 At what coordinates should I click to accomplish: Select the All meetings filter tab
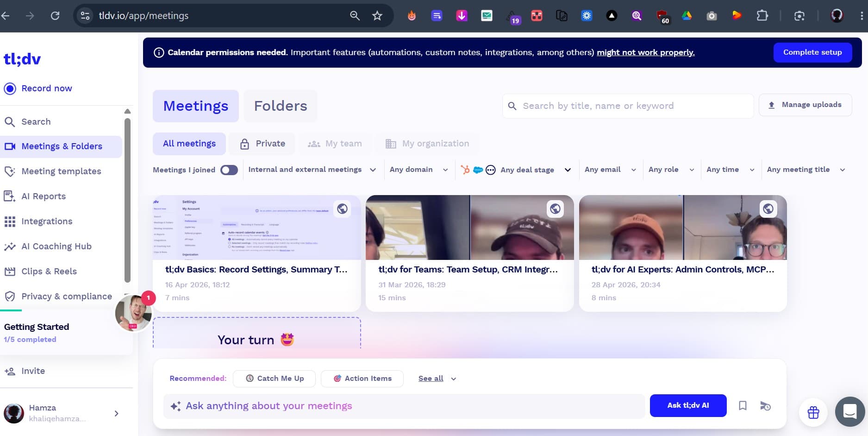189,144
